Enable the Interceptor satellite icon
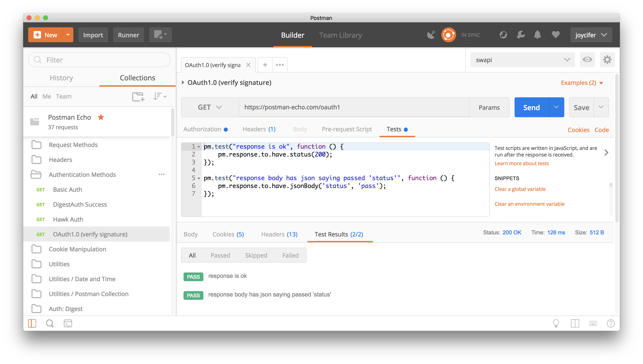643x364 pixels. pos(431,35)
